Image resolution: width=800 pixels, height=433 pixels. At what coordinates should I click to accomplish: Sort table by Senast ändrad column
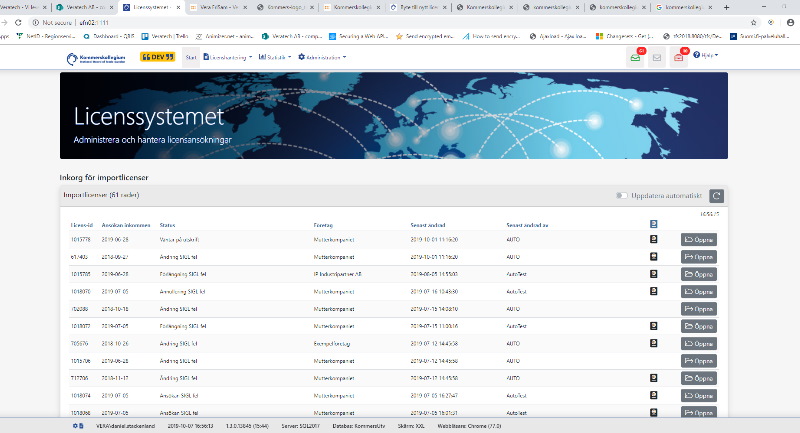click(430, 225)
